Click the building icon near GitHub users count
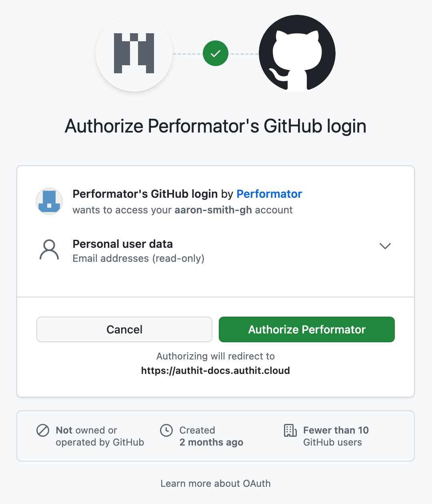The image size is (432, 504). pos(290,432)
